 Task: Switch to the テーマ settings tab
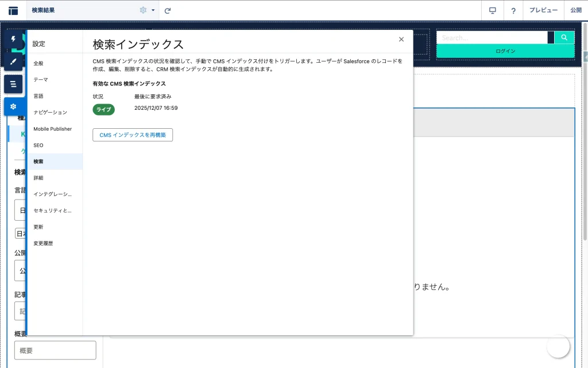point(41,79)
